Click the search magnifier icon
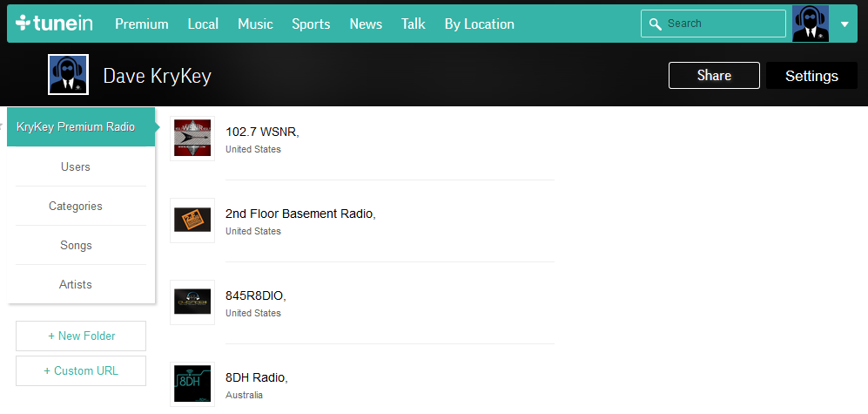This screenshot has width=868, height=414. click(x=655, y=24)
